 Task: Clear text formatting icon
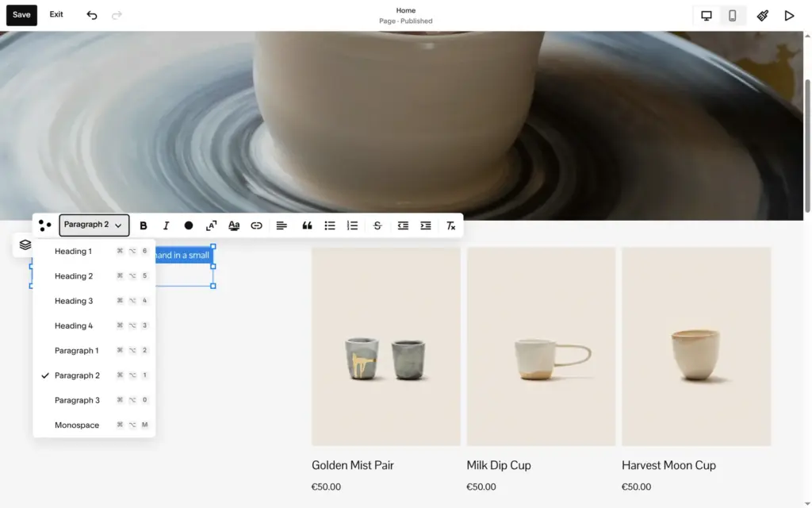tap(450, 225)
